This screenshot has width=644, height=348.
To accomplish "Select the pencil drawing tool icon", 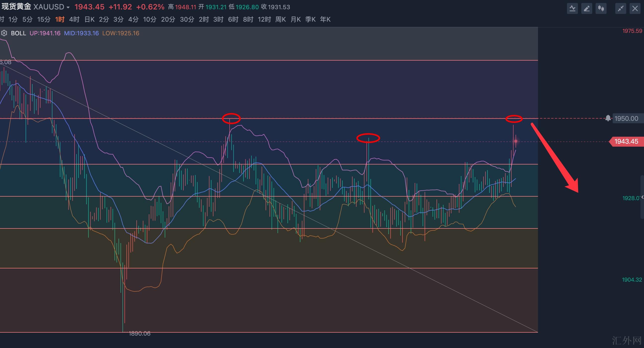I will tap(587, 9).
